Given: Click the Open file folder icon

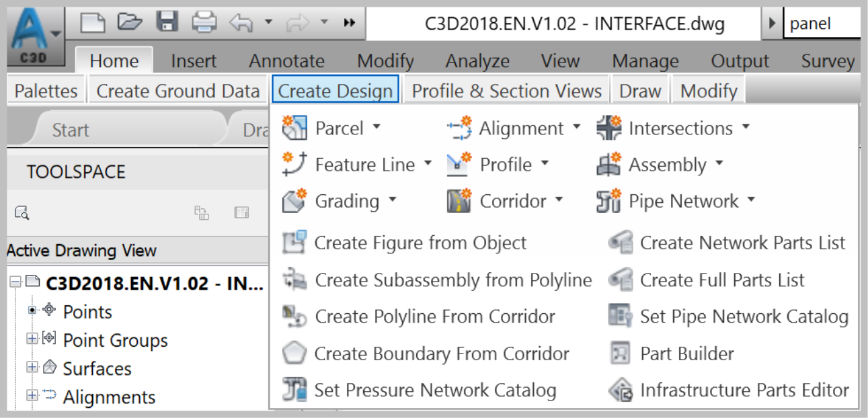Looking at the screenshot, I should pos(130,23).
